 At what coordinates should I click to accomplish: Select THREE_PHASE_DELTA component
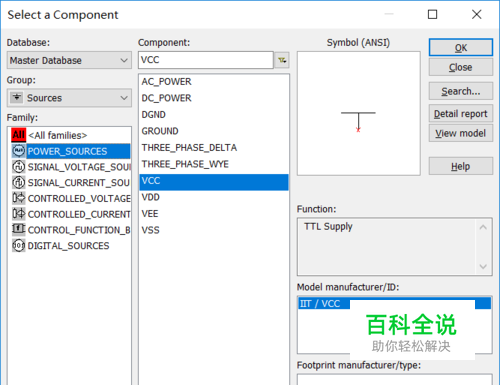click(214, 148)
